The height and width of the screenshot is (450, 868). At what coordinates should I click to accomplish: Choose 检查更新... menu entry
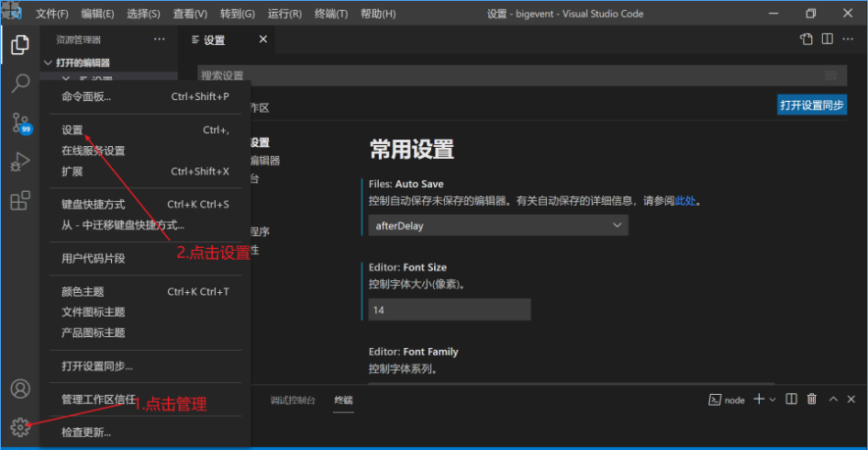tap(145, 433)
